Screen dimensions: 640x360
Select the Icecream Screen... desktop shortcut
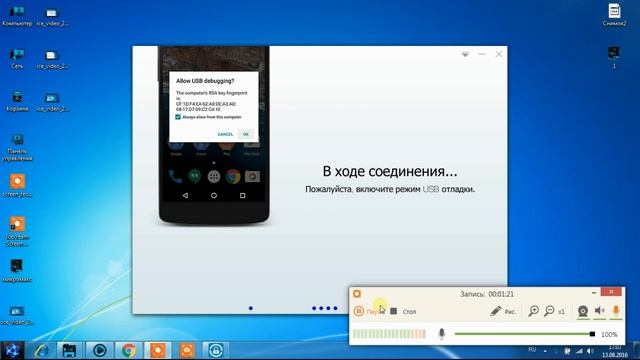point(17,231)
